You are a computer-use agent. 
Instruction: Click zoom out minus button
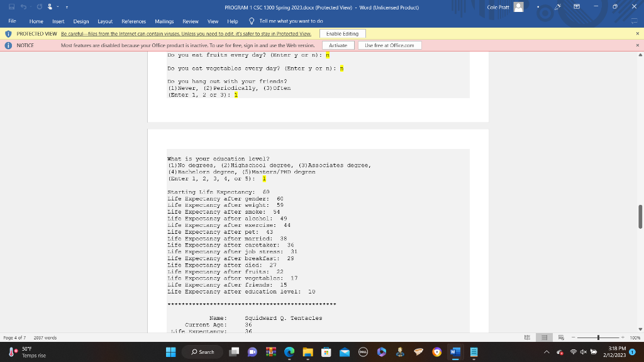pyautogui.click(x=574, y=337)
